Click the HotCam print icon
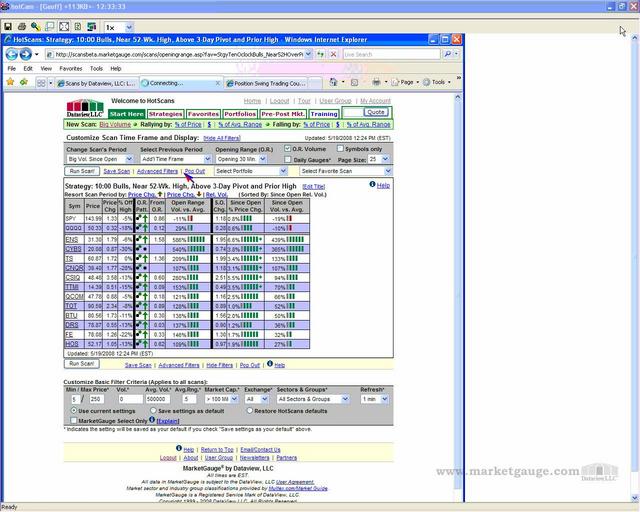Viewport: 640px width, 512px height. [22, 27]
